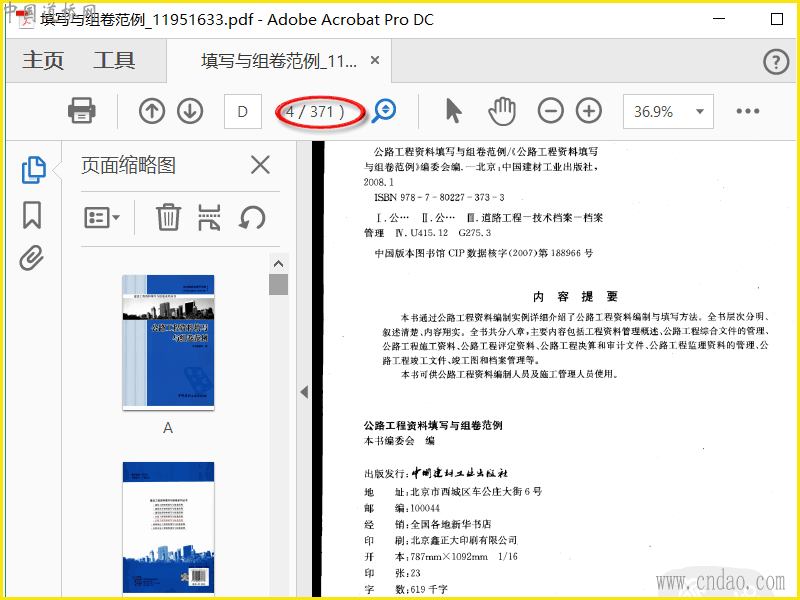This screenshot has height=600, width=800.
Task: Select page thumbnail labeled A
Action: (x=168, y=342)
